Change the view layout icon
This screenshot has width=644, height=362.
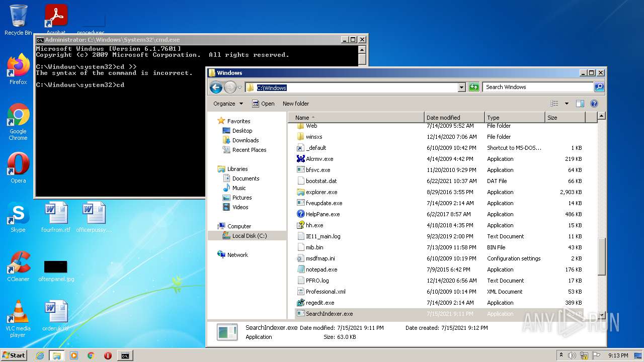tap(554, 104)
